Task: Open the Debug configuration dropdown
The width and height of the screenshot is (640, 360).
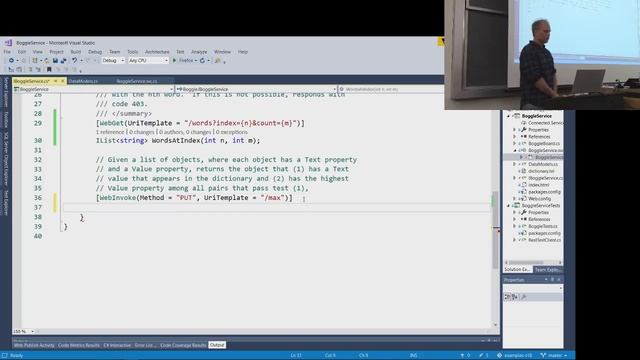Action: 113,60
